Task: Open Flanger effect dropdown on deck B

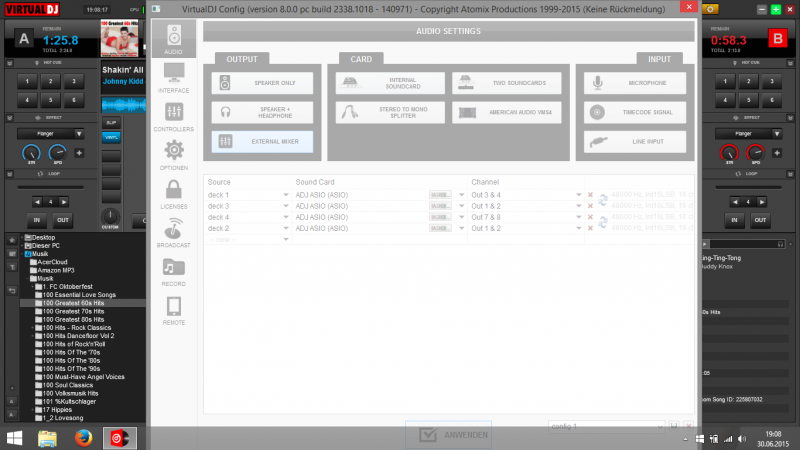Action: (777, 134)
